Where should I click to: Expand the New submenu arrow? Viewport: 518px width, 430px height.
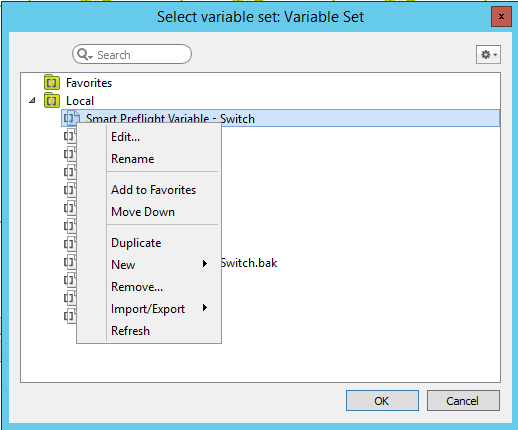point(205,264)
